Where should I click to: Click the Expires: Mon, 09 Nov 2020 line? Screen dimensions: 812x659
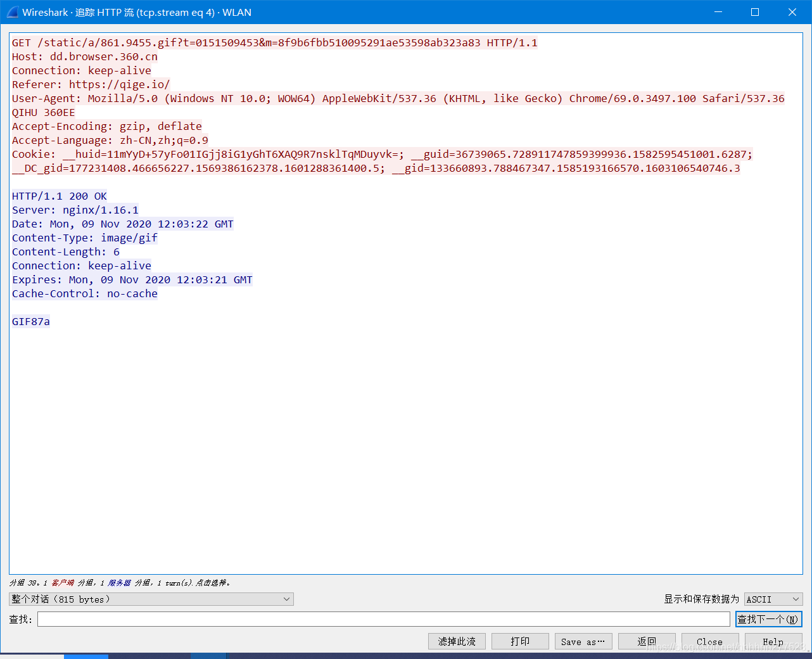tap(132, 279)
